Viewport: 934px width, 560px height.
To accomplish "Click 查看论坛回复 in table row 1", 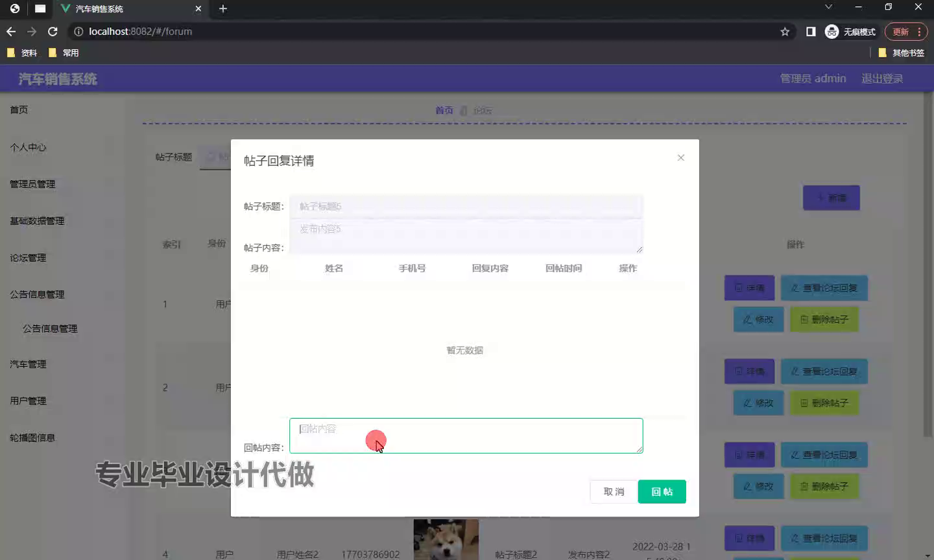I will click(824, 288).
